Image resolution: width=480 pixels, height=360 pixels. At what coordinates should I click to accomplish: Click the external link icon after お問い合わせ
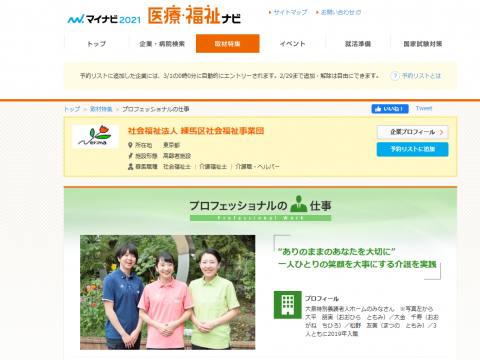359,12
